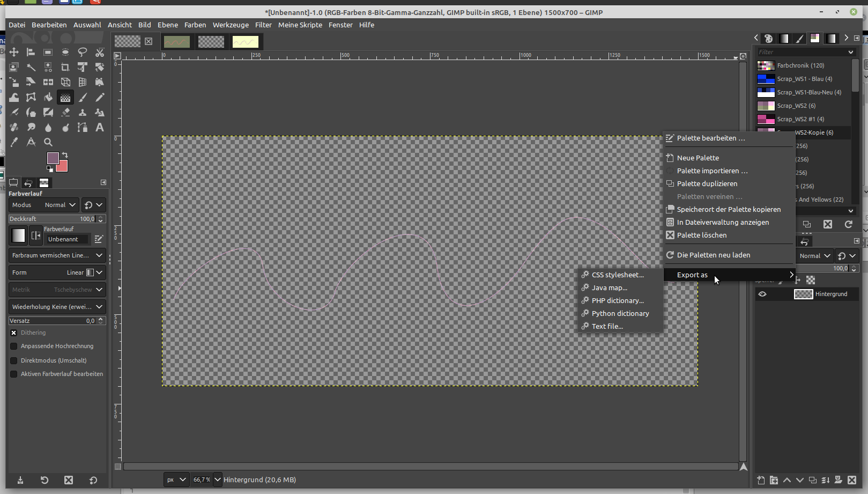Open the zoom percentage dropdown
The width and height of the screenshot is (868, 494).
(217, 480)
